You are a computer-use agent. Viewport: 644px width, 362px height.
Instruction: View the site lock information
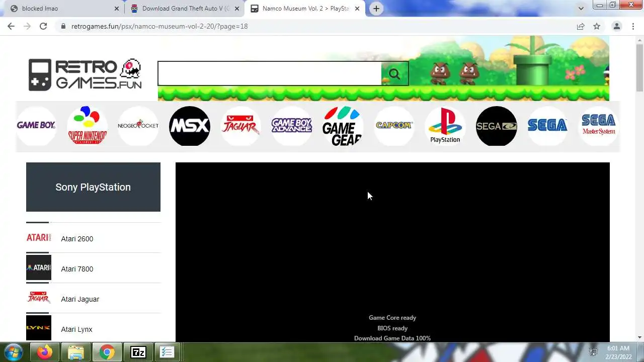click(63, 26)
